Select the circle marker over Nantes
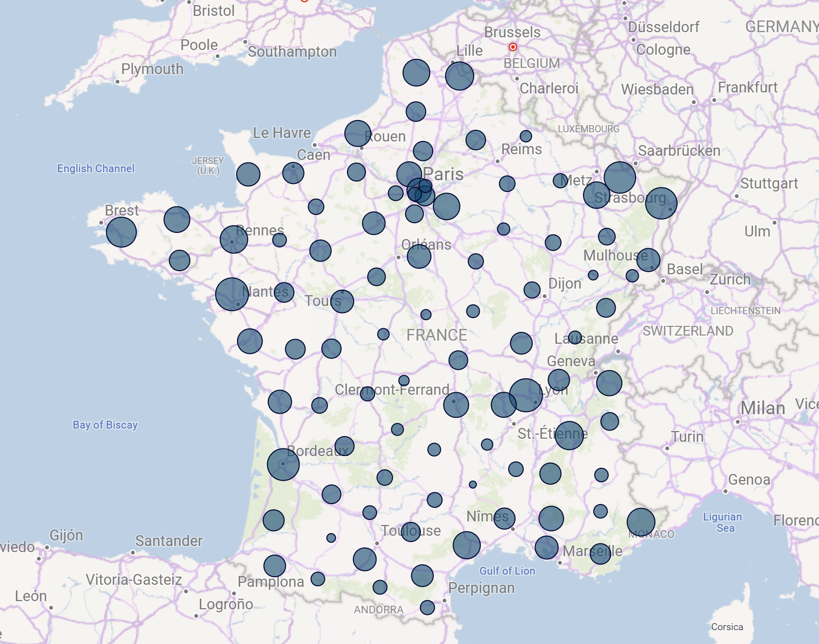Image resolution: width=819 pixels, height=644 pixels. [x=232, y=293]
